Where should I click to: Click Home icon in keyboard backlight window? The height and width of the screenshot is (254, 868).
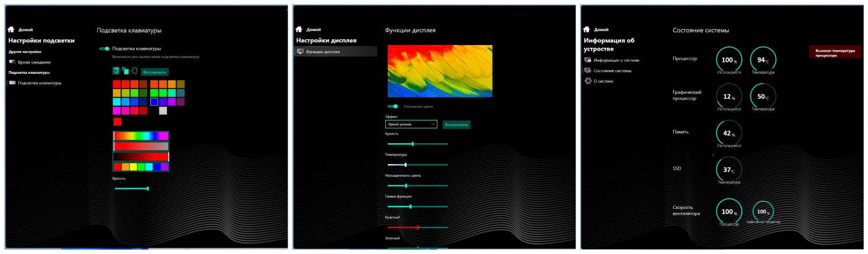click(x=11, y=29)
